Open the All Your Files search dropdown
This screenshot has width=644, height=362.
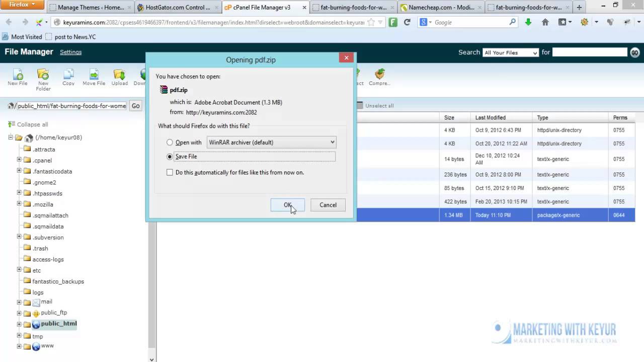point(510,52)
